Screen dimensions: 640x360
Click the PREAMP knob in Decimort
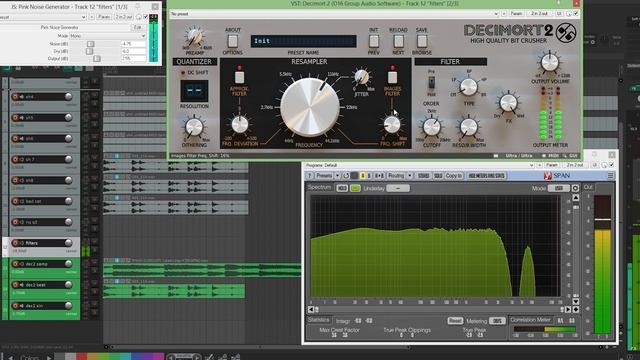(194, 37)
